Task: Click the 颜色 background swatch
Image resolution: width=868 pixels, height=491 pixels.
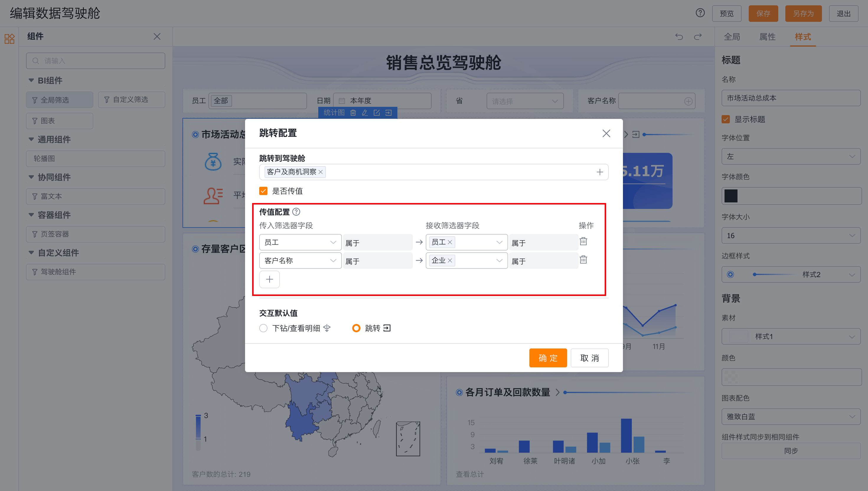Action: point(731,377)
